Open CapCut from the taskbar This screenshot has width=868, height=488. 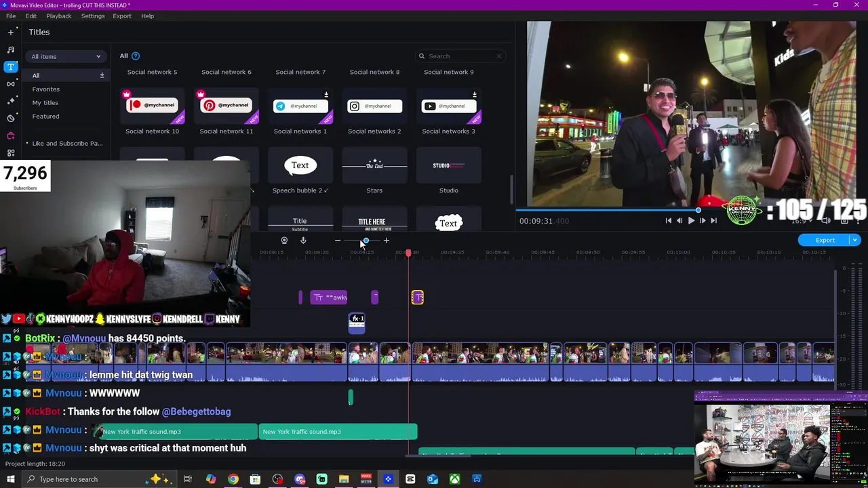410,479
